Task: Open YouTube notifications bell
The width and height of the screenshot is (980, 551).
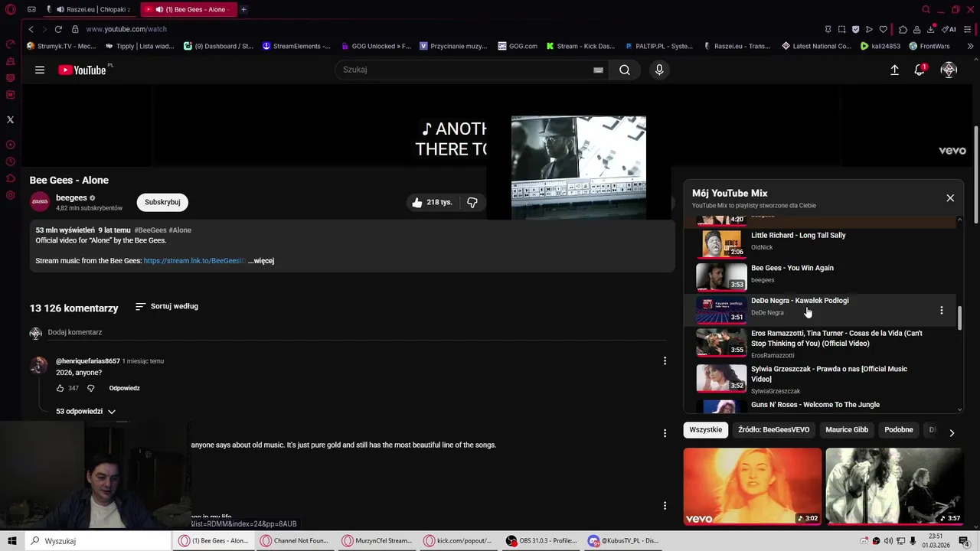Action: tap(920, 70)
